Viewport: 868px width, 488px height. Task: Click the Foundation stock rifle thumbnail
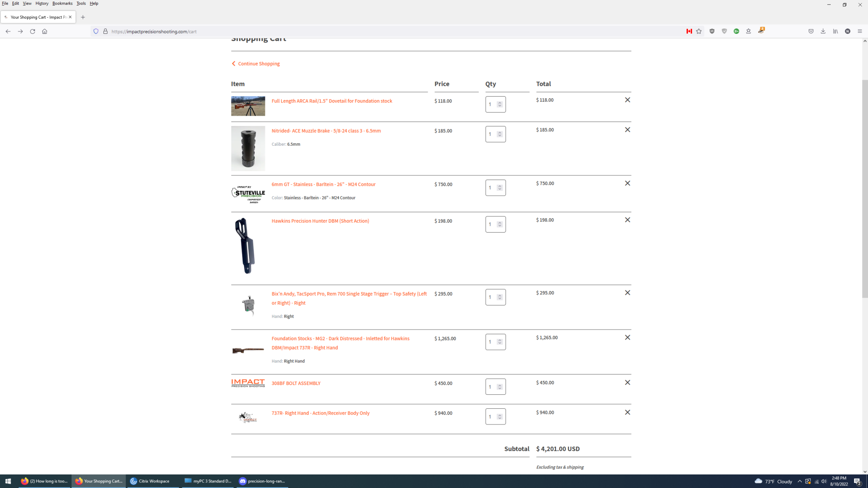coord(248,350)
